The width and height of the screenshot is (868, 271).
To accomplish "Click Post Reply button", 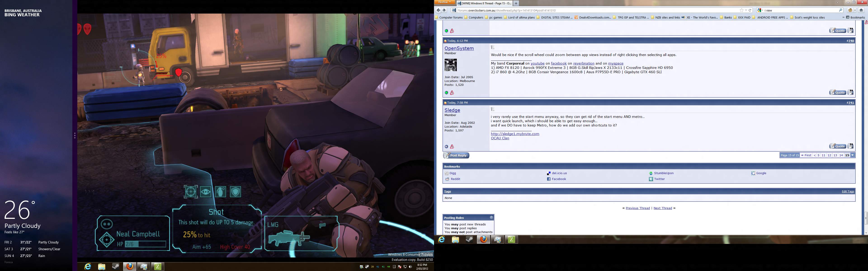I will [x=456, y=155].
